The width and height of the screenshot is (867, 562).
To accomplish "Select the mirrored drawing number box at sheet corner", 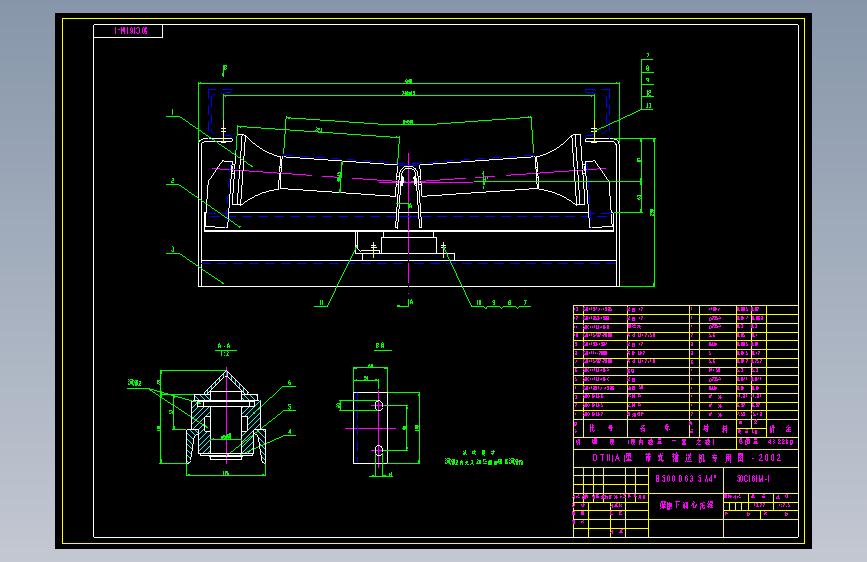I will [128, 31].
